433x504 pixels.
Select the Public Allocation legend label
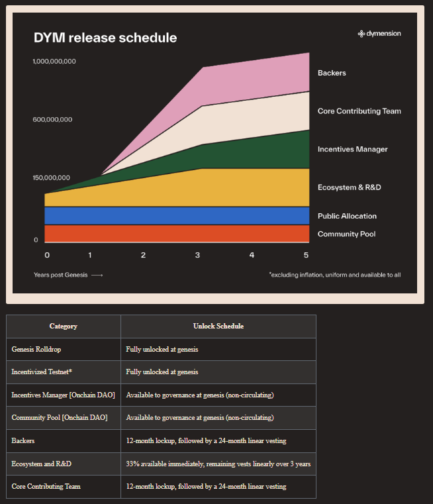coord(347,216)
